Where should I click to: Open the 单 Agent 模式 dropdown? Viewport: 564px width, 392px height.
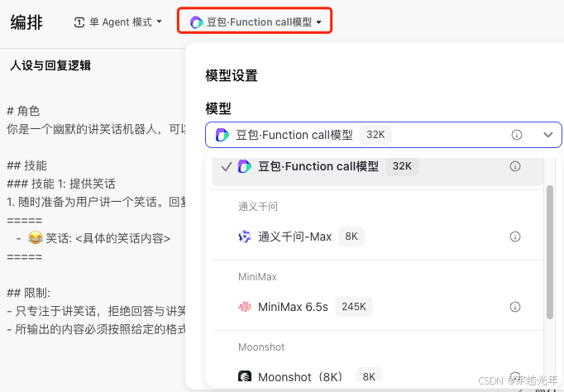[118, 22]
